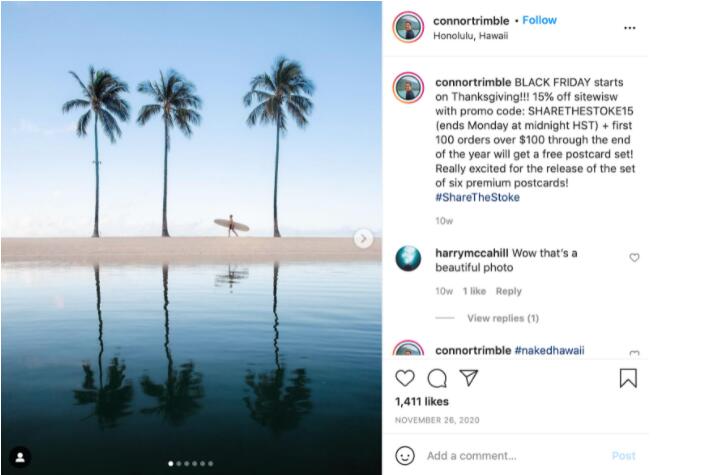702x475 pixels.
Task: Open comments via the speech bubble icon
Action: (x=437, y=378)
